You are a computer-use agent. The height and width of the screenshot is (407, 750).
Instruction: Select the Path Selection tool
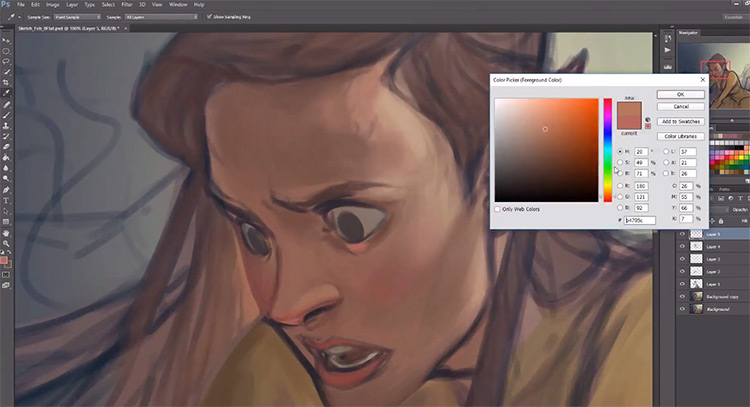tap(6, 211)
